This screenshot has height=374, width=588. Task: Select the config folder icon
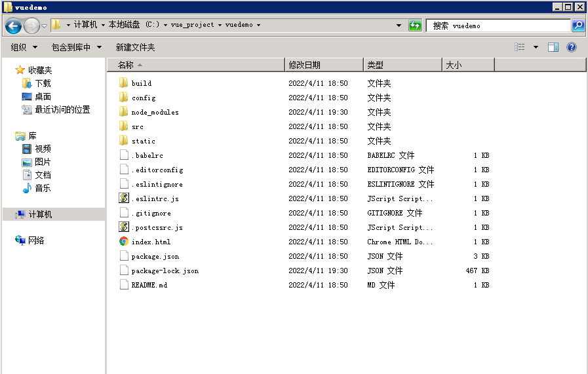pyautogui.click(x=123, y=98)
